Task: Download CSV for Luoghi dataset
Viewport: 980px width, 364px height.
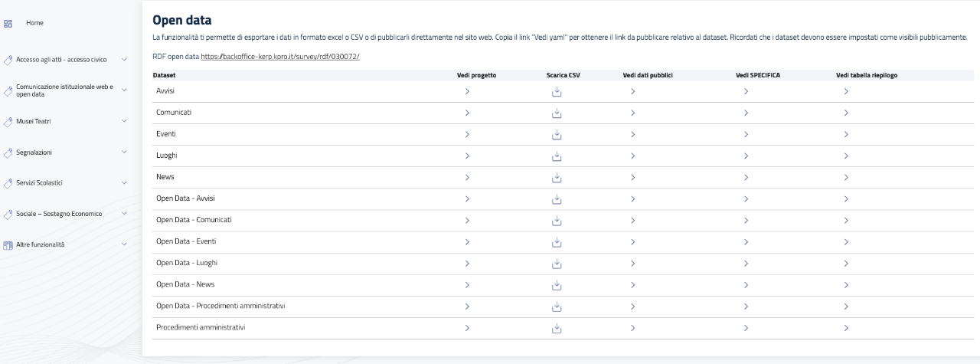Action: [x=557, y=156]
